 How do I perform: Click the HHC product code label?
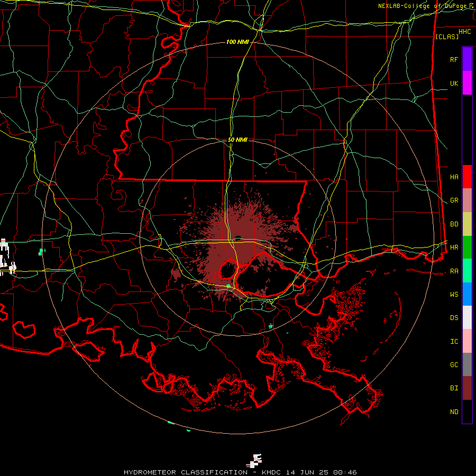point(464,32)
